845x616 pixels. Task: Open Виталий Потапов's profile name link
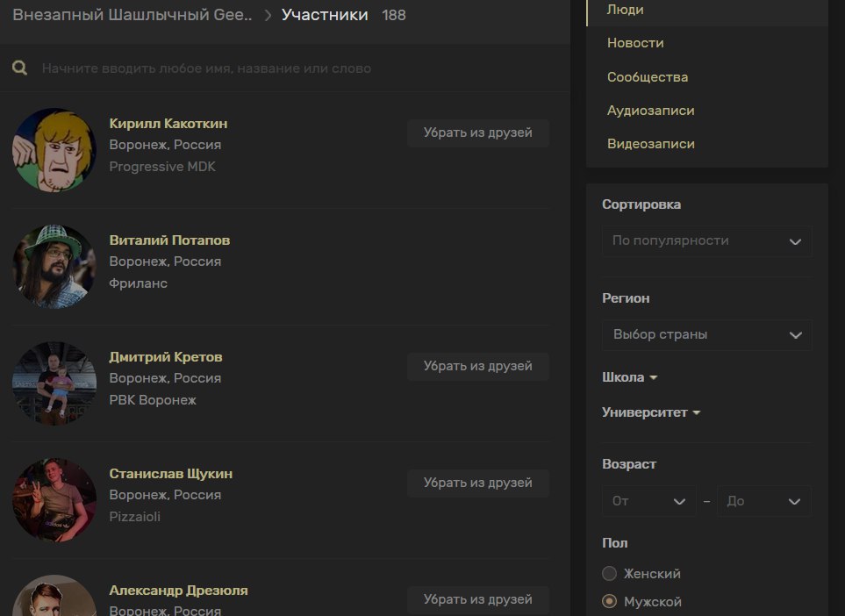pos(169,240)
